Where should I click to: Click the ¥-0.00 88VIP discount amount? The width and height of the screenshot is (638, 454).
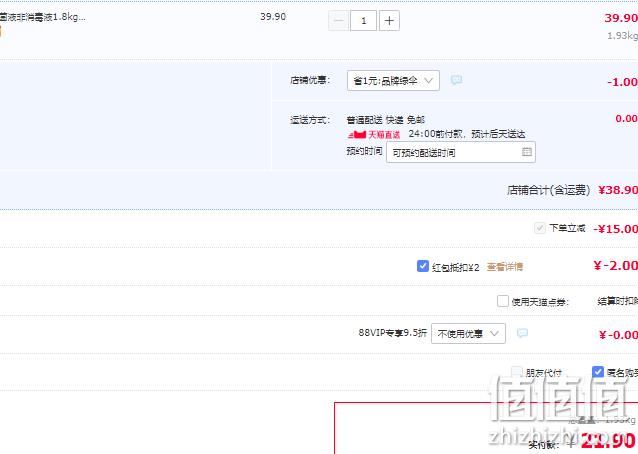point(618,335)
